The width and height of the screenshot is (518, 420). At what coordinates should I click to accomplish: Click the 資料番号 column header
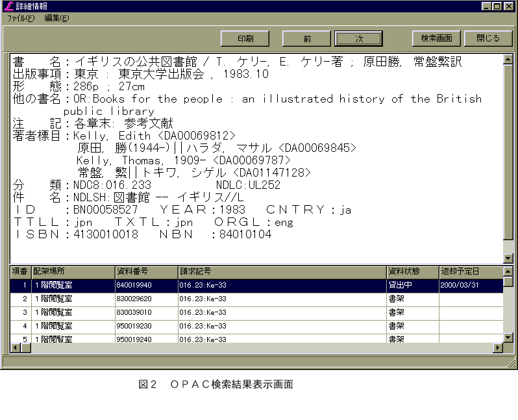[x=147, y=271]
